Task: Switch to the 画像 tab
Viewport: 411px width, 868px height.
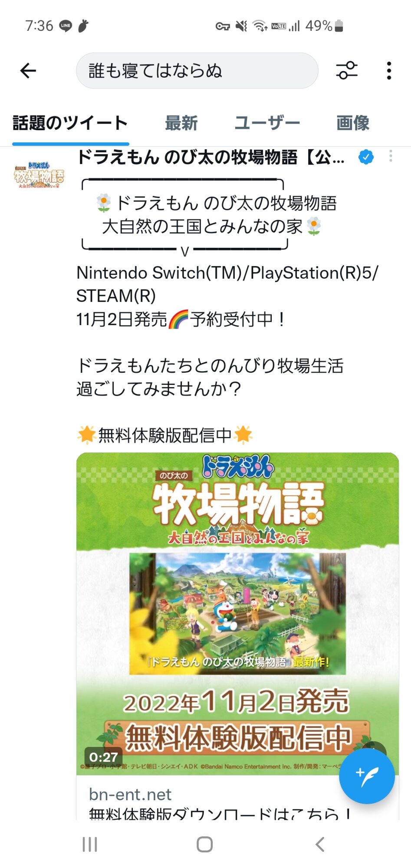Action: pos(353,123)
